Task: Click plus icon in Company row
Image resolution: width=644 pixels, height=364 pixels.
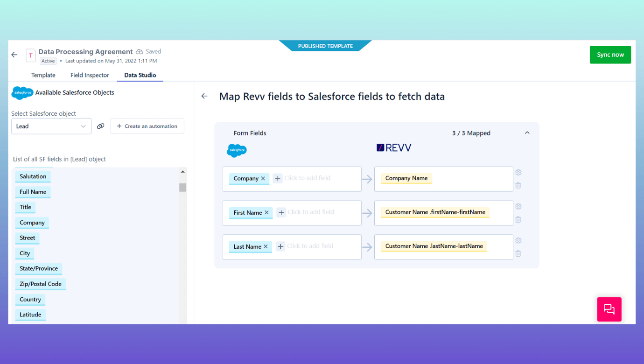Action: (278, 178)
